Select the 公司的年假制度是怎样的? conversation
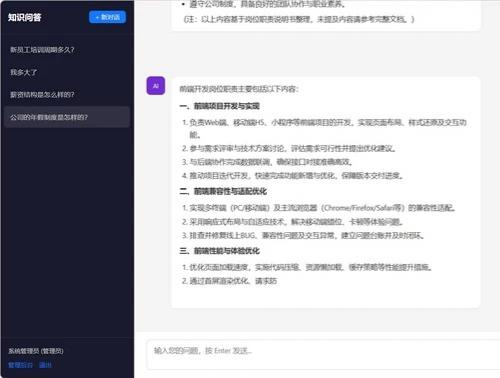Image resolution: width=500 pixels, height=378 pixels. coord(67,117)
